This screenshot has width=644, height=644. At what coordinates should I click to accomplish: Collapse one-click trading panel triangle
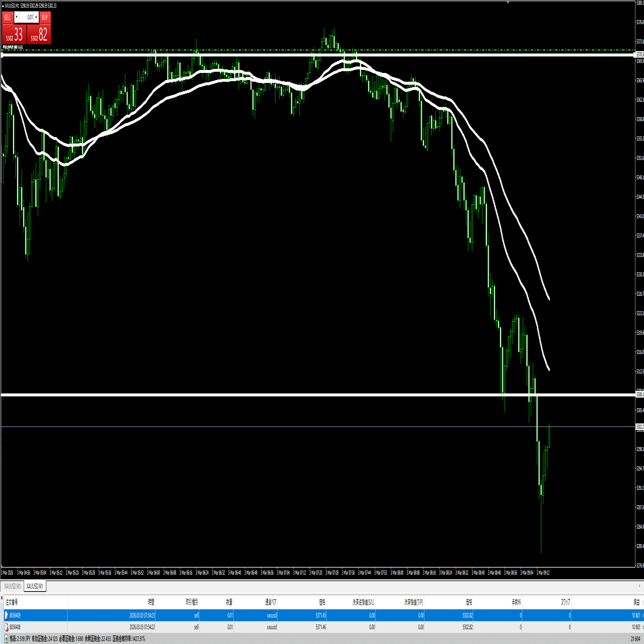click(x=3, y=6)
